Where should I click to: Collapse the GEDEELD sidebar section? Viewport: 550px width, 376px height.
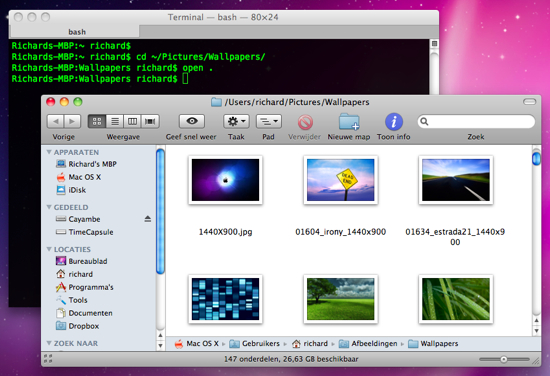[49, 207]
